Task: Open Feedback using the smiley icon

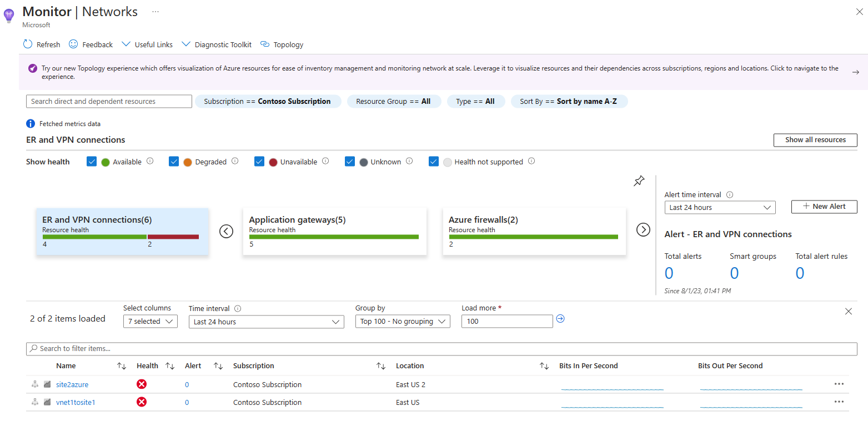Action: point(73,44)
